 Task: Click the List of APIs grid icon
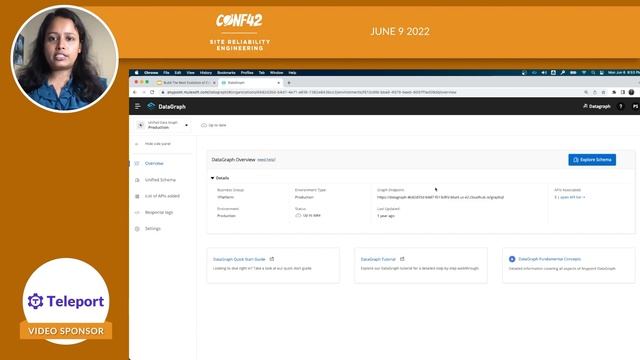pos(137,196)
